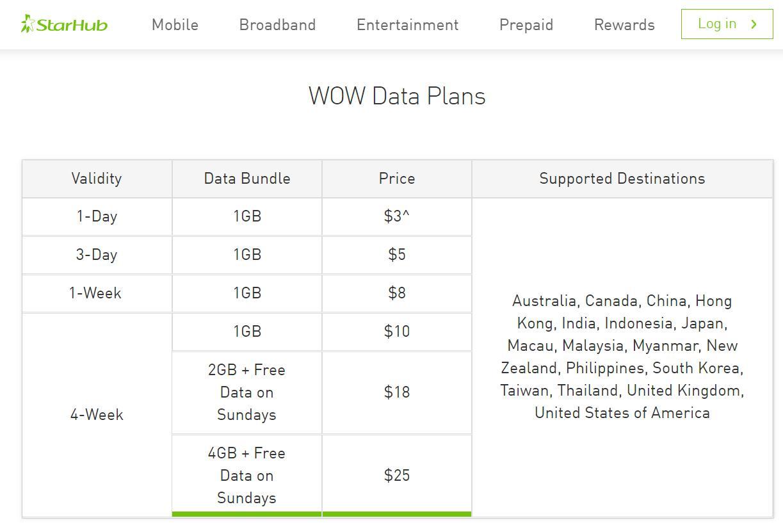Image resolution: width=783 pixels, height=532 pixels.
Task: Click the $25 price cell
Action: (397, 476)
